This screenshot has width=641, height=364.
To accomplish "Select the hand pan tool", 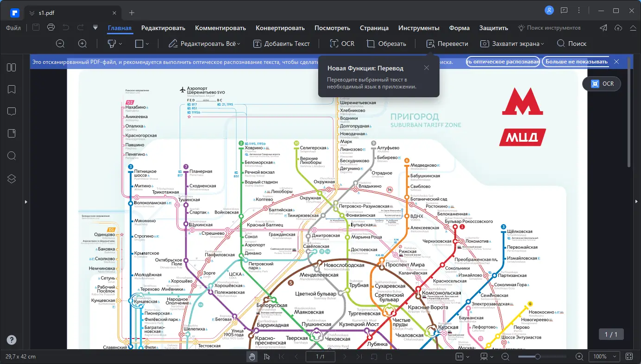I will (x=252, y=357).
